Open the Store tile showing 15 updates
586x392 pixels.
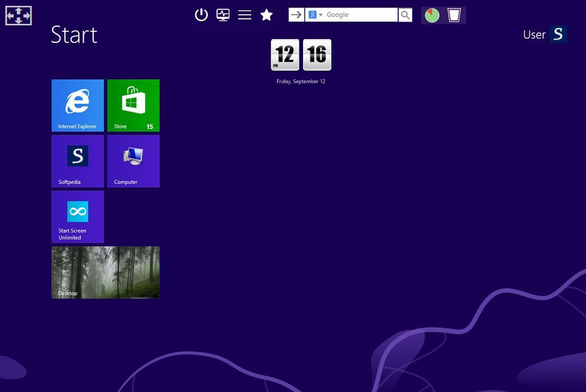[x=133, y=105]
